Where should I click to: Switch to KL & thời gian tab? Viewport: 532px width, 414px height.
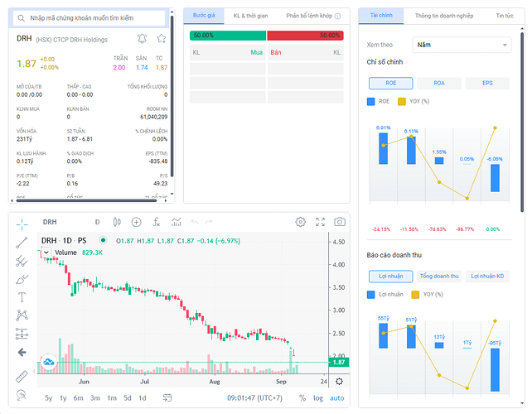[x=250, y=16]
